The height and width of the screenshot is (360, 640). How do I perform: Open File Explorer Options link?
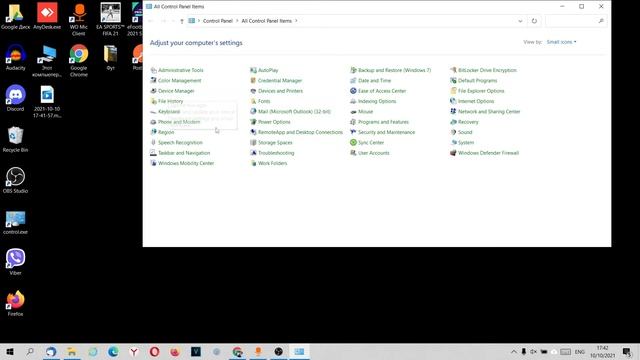pyautogui.click(x=481, y=91)
